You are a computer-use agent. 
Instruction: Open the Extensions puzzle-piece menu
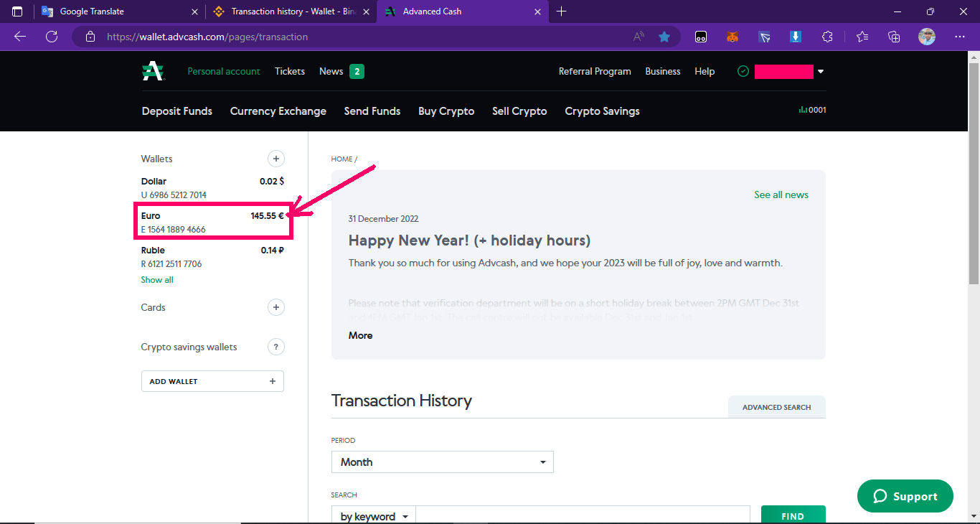(x=827, y=37)
